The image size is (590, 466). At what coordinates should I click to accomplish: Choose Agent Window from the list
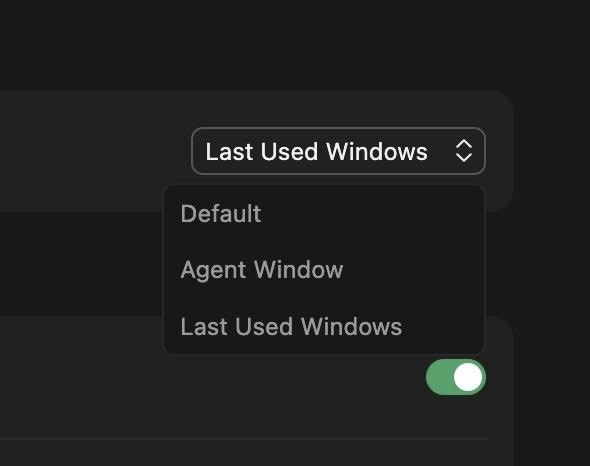(x=324, y=270)
